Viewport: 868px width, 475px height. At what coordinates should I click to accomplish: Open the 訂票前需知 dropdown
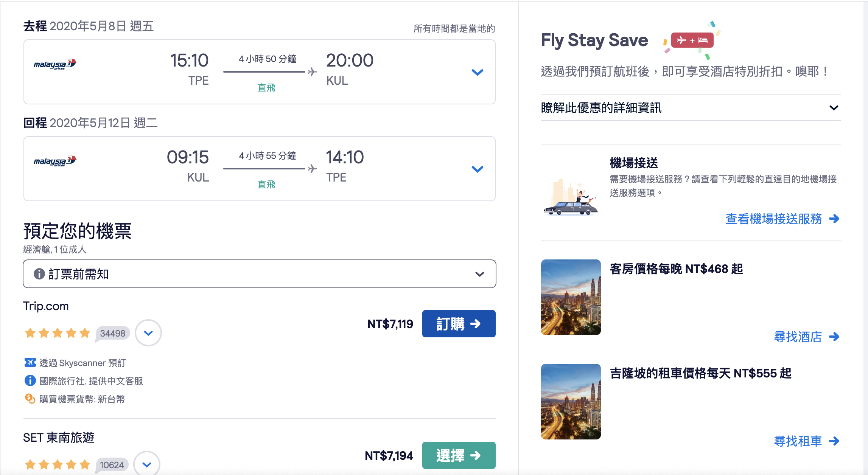(479, 274)
